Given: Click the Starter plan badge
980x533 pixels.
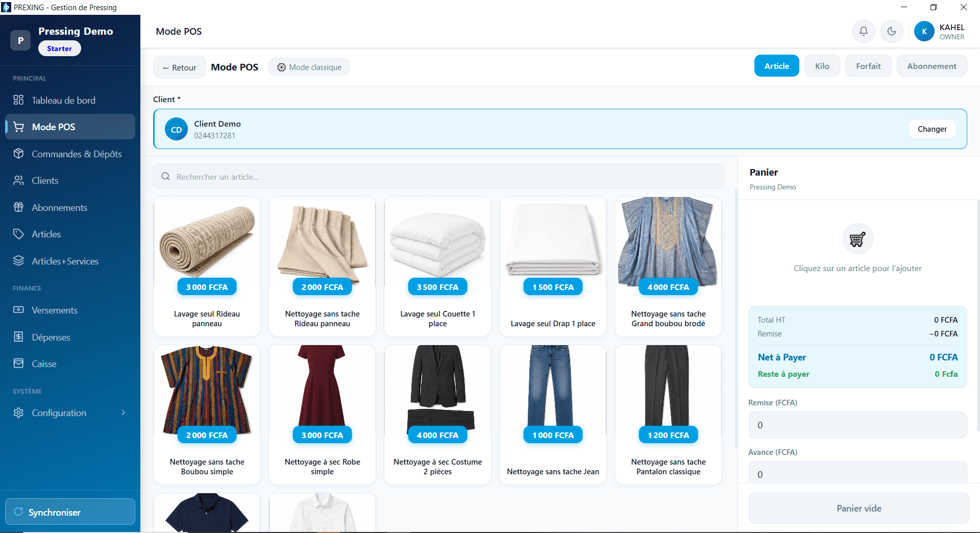Looking at the screenshot, I should tap(59, 49).
